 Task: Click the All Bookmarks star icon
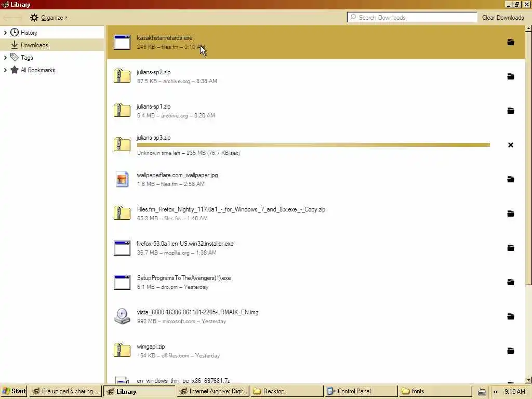coord(14,70)
